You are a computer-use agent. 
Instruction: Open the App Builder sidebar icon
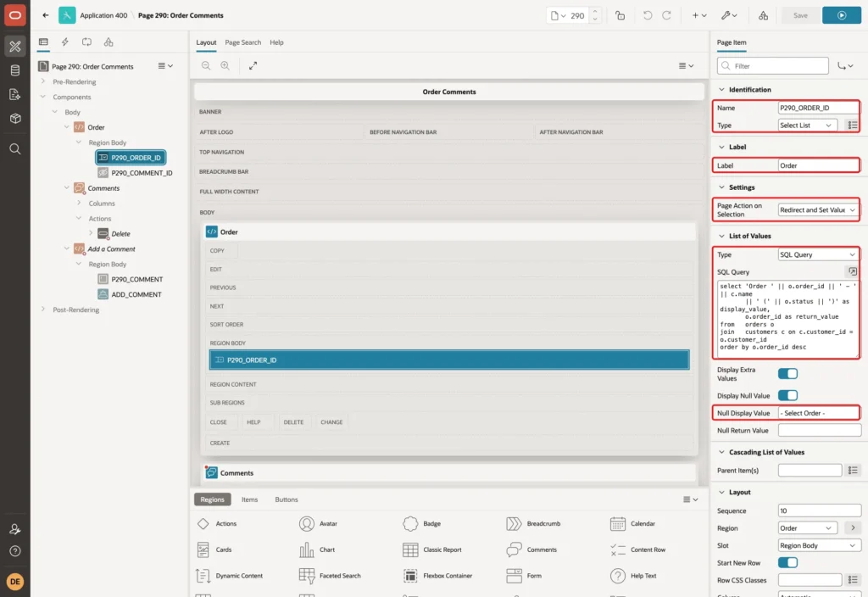click(15, 47)
